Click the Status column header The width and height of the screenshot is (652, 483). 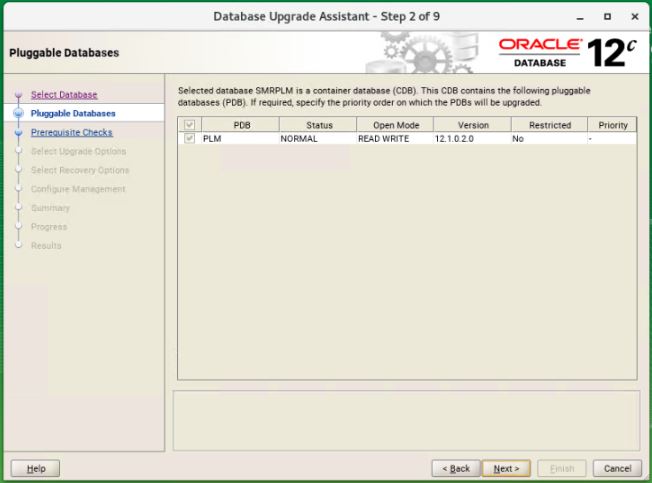click(x=319, y=125)
